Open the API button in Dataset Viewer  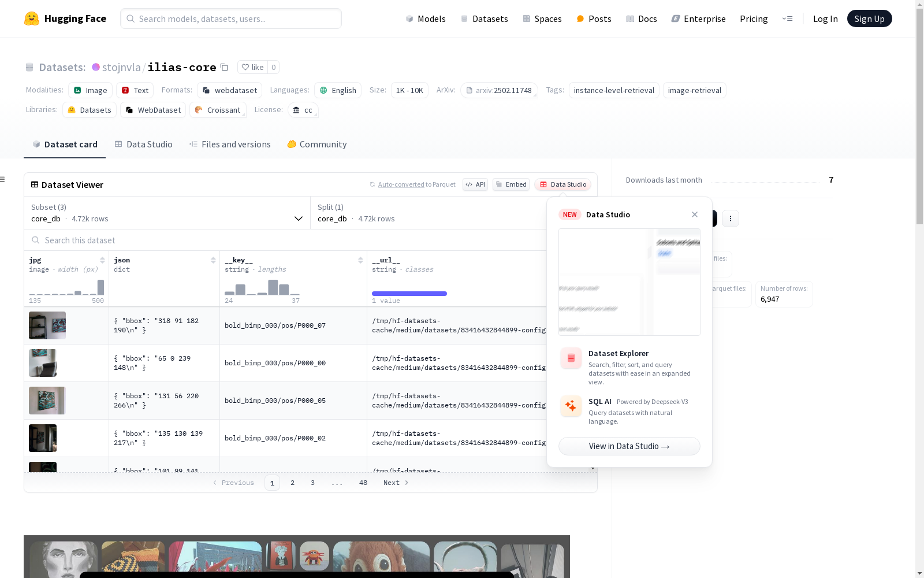coord(475,184)
